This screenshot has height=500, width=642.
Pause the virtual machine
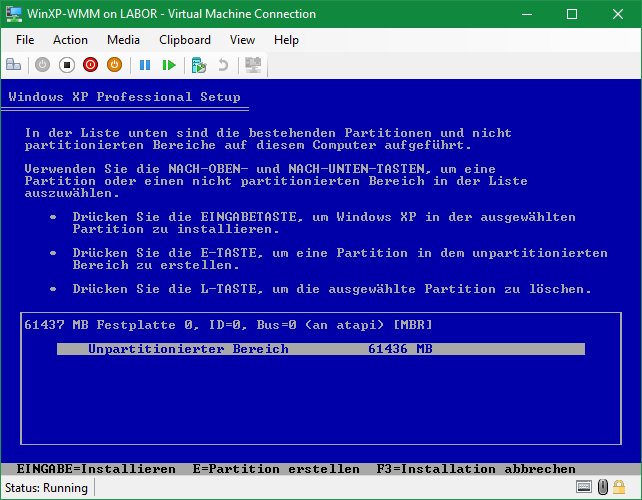point(145,65)
